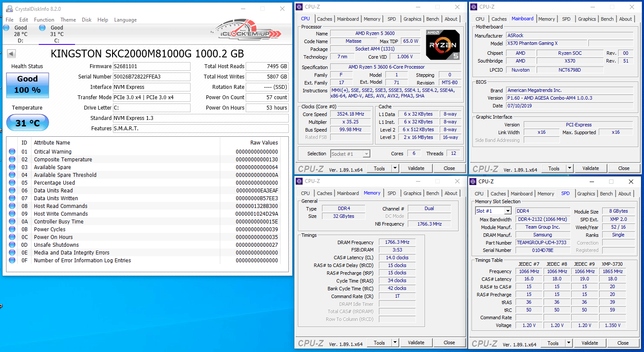Open the Function menu in CrystalDiskInfo
Viewport: 644px width, 352px height.
click(44, 20)
